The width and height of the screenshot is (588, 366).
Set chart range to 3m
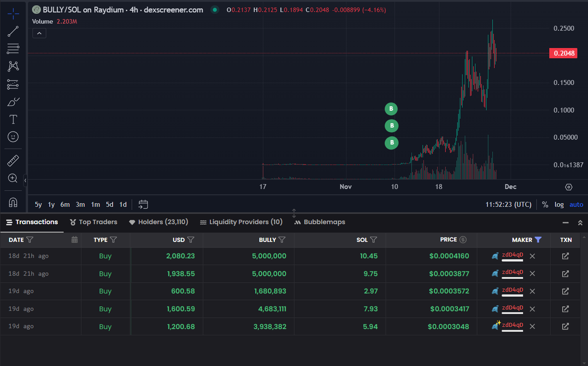pyautogui.click(x=80, y=204)
